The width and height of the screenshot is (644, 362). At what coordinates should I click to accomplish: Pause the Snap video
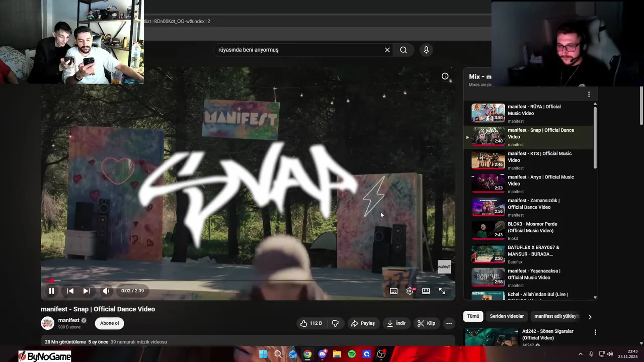[51, 291]
